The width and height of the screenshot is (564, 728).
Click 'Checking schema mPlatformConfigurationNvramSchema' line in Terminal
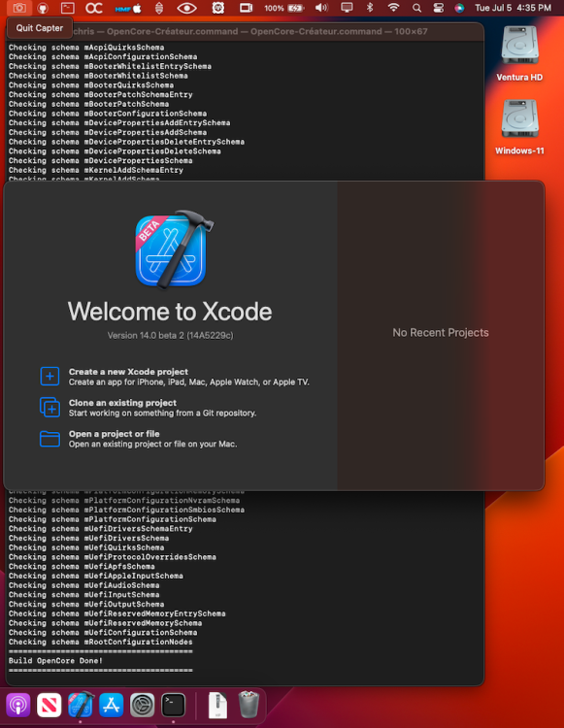[124, 501]
